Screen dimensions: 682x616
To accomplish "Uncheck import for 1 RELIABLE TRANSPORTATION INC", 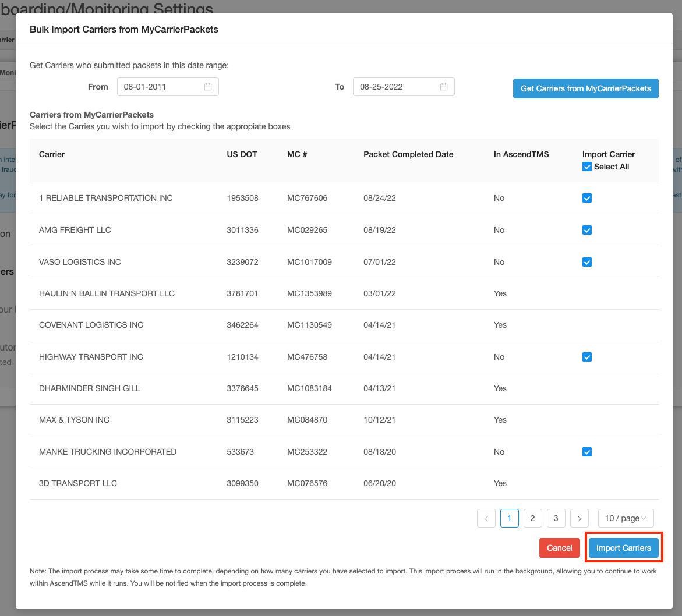I will click(x=586, y=198).
